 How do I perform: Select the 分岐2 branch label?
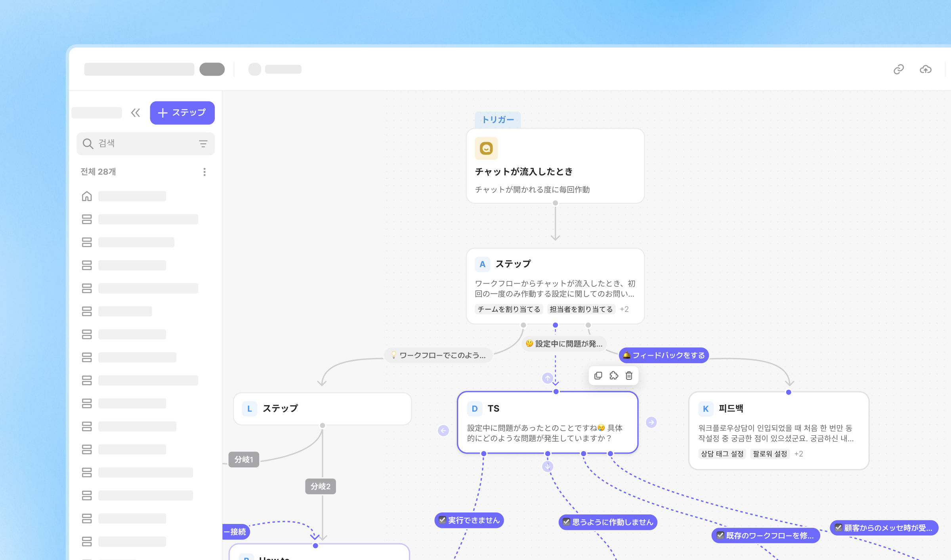(x=320, y=486)
